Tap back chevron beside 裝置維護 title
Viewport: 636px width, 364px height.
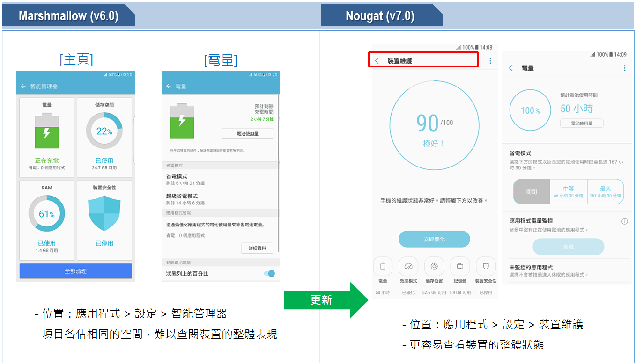pos(377,61)
